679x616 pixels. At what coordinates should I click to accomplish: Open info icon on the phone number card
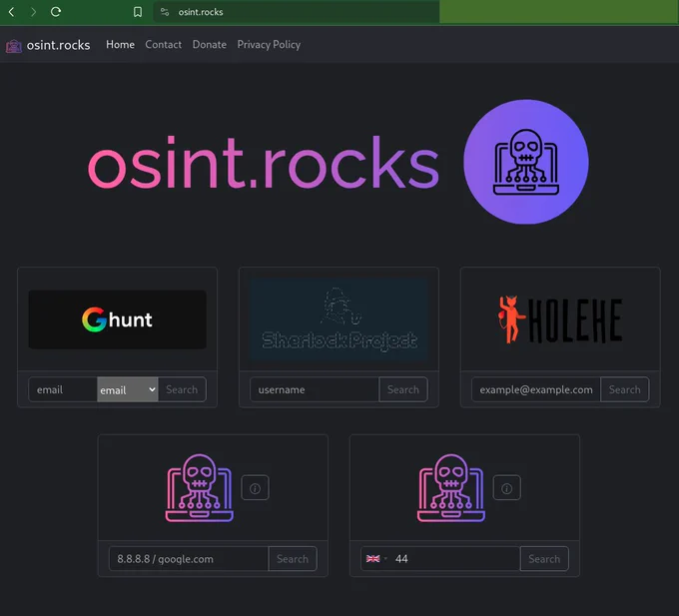[x=506, y=488]
